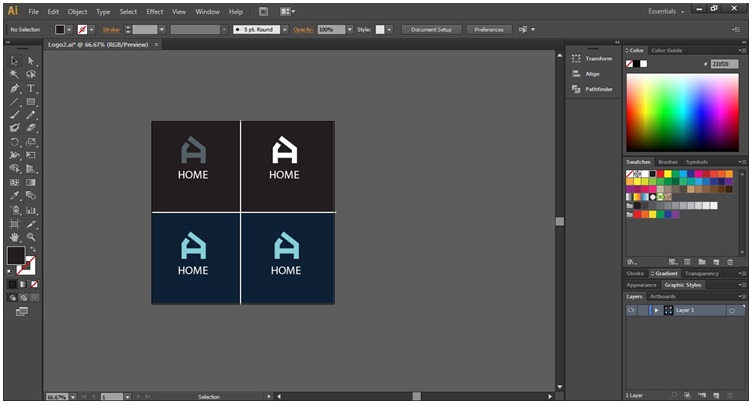Open the Opacity dropdown arrow
750x404 pixels.
(x=348, y=30)
